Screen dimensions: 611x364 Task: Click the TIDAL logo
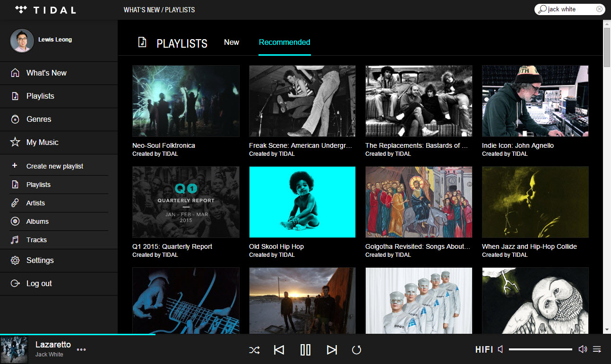45,9
